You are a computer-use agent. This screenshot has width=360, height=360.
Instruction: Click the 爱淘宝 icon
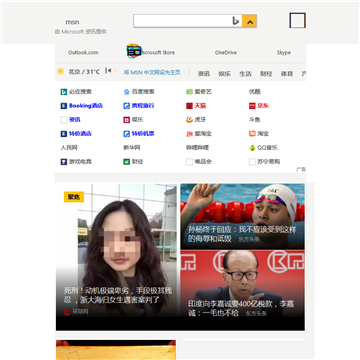click(x=189, y=134)
